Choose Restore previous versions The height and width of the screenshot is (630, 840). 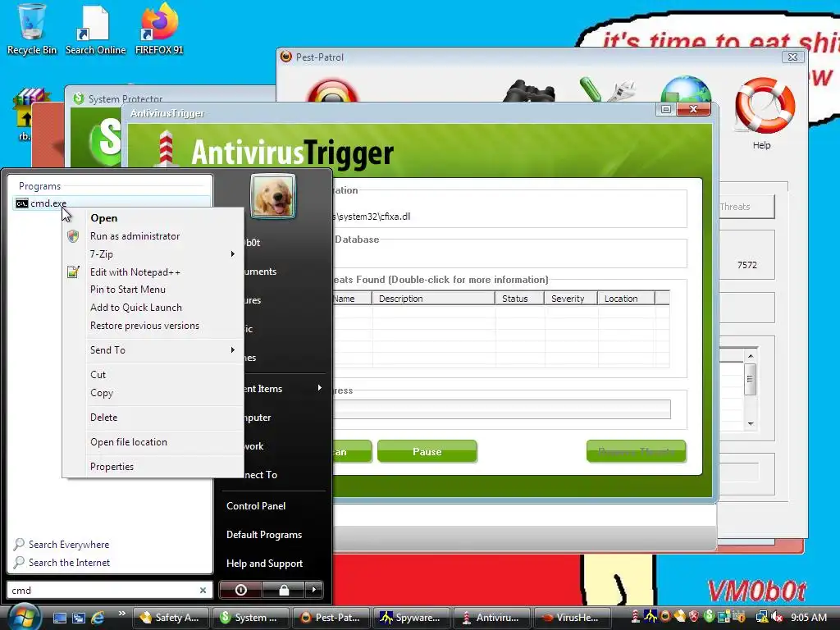point(153,326)
